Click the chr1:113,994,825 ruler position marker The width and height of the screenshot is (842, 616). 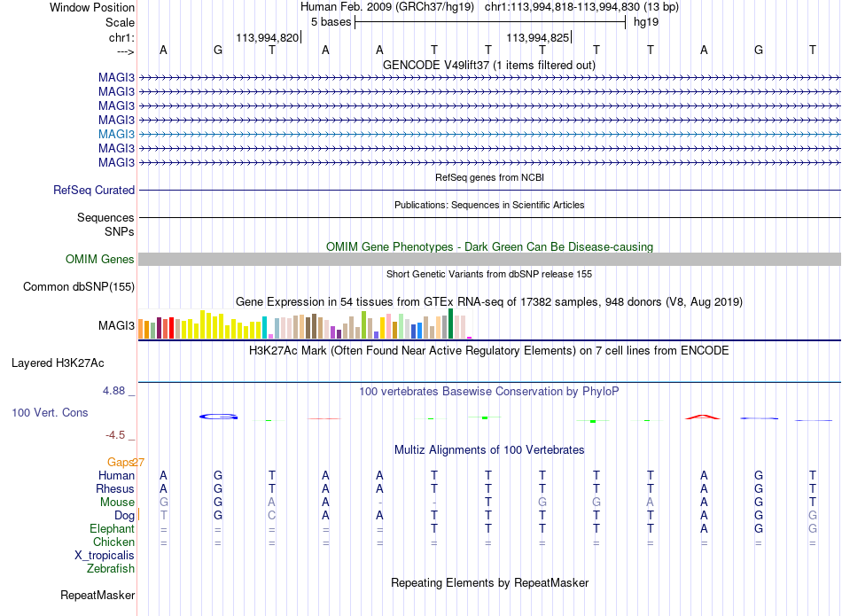point(539,37)
